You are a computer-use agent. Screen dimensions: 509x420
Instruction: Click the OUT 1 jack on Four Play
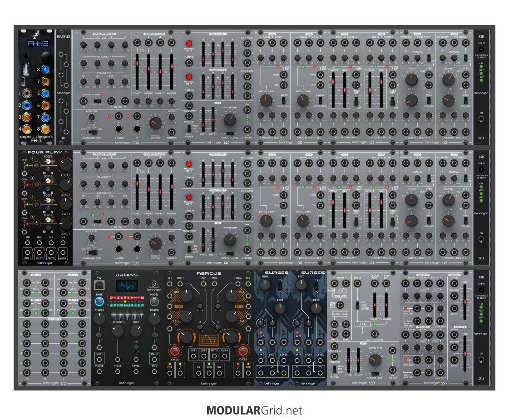(28, 253)
